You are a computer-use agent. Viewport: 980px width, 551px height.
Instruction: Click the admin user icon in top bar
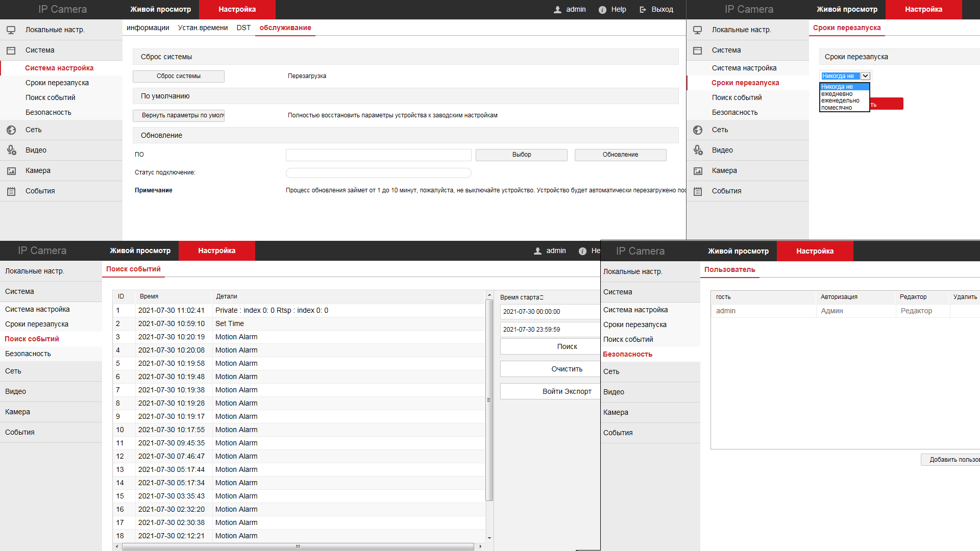pyautogui.click(x=557, y=10)
